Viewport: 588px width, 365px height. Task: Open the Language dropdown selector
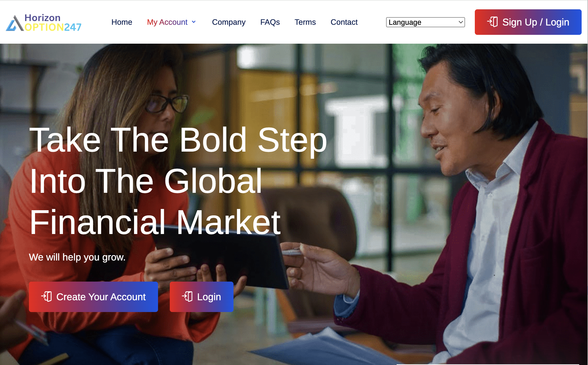tap(425, 22)
